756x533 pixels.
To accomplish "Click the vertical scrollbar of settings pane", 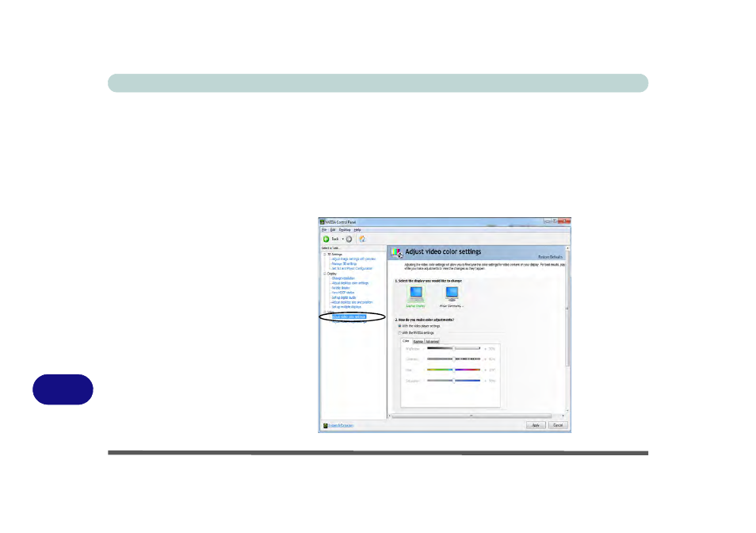I will [567, 309].
